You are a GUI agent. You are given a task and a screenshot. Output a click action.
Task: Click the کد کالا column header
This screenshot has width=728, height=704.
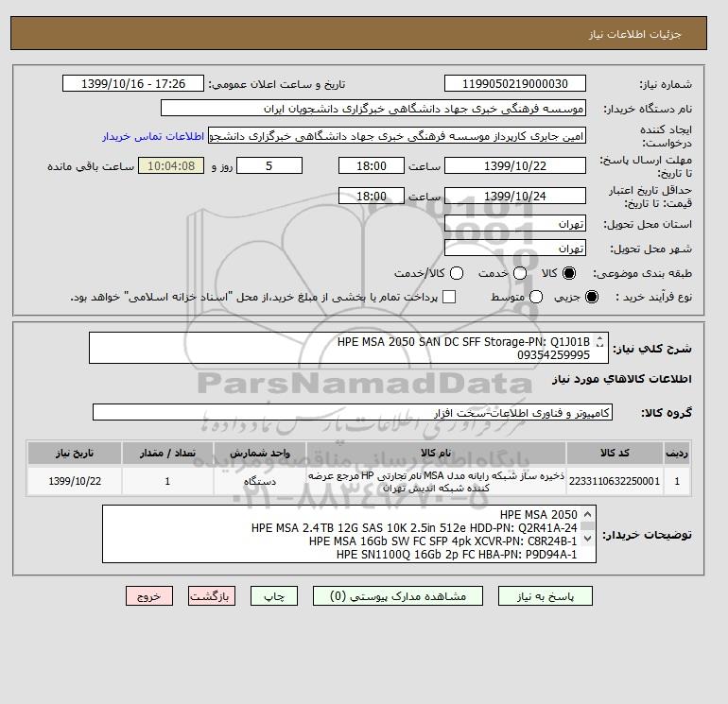point(615,453)
